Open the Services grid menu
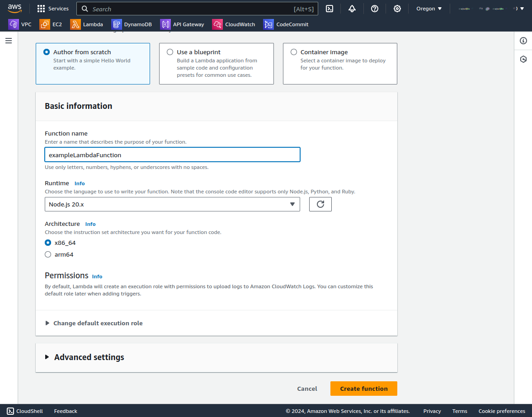Image resolution: width=532 pixels, height=417 pixels. pos(41,9)
